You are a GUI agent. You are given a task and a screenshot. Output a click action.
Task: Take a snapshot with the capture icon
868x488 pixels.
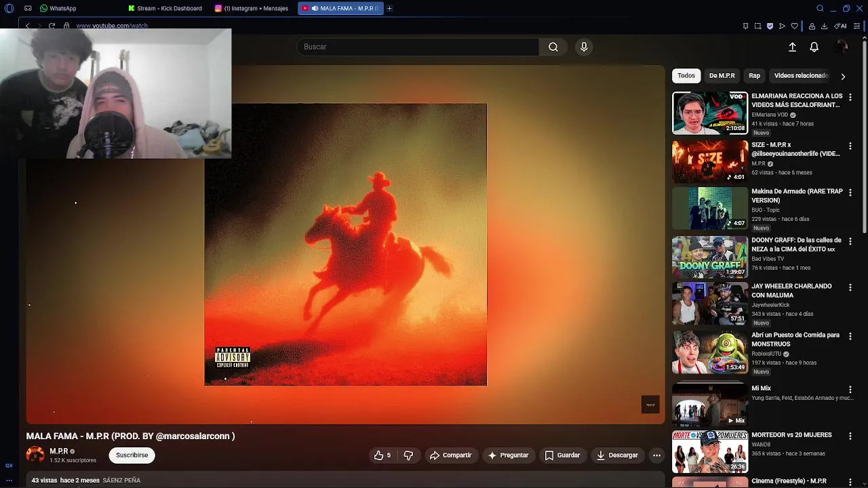click(757, 26)
